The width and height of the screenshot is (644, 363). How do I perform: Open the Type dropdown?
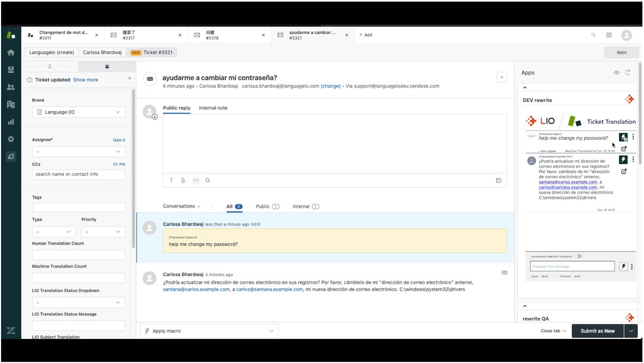click(53, 232)
